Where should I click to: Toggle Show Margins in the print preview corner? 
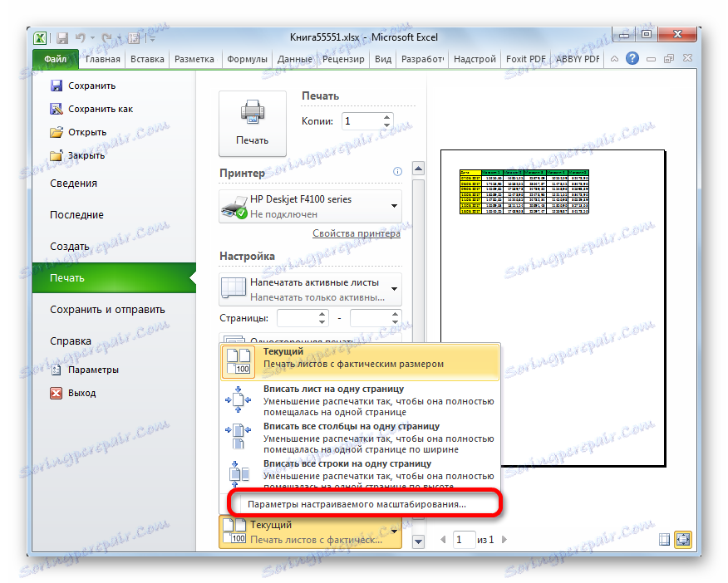point(664,539)
